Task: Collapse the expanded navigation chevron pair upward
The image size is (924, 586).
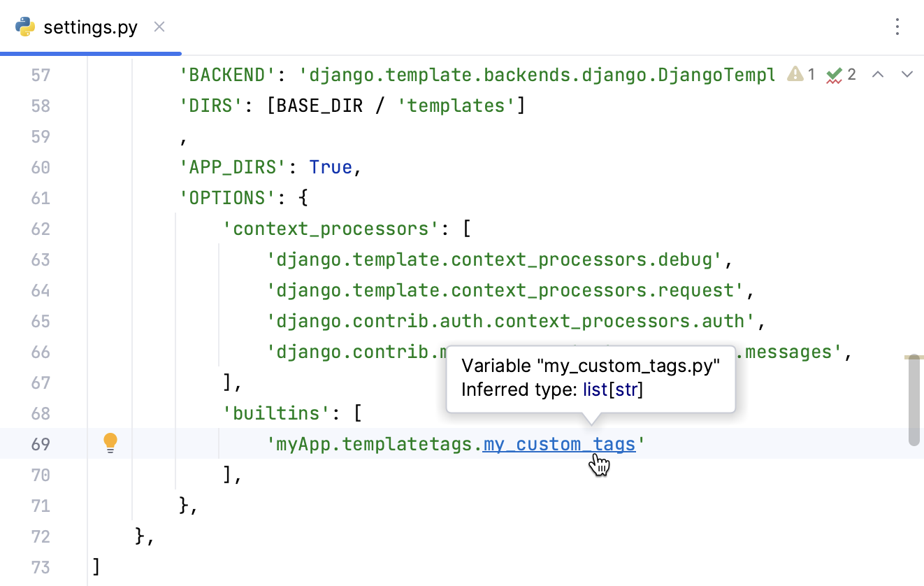Action: (878, 73)
